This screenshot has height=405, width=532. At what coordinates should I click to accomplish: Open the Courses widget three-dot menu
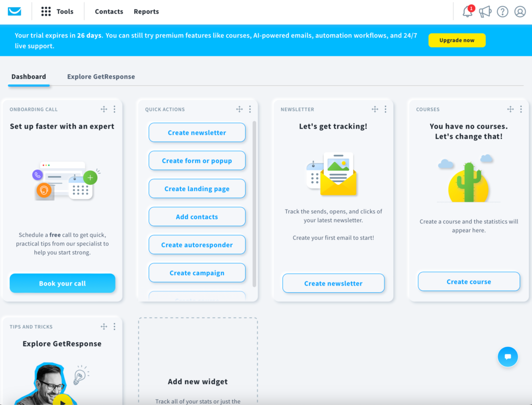click(x=521, y=109)
